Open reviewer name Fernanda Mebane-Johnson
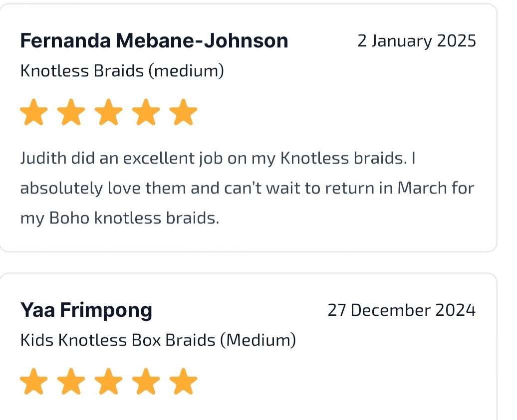The width and height of the screenshot is (517, 420). (x=154, y=41)
